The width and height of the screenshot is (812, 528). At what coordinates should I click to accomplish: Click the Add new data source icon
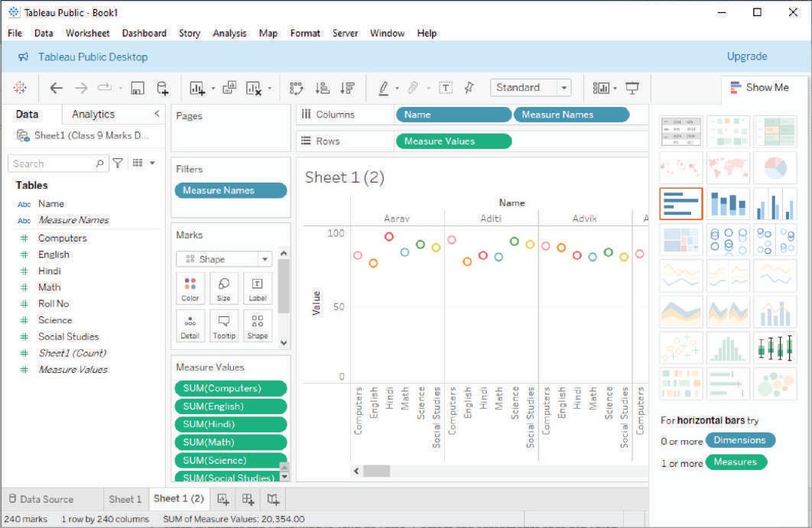[x=163, y=88]
